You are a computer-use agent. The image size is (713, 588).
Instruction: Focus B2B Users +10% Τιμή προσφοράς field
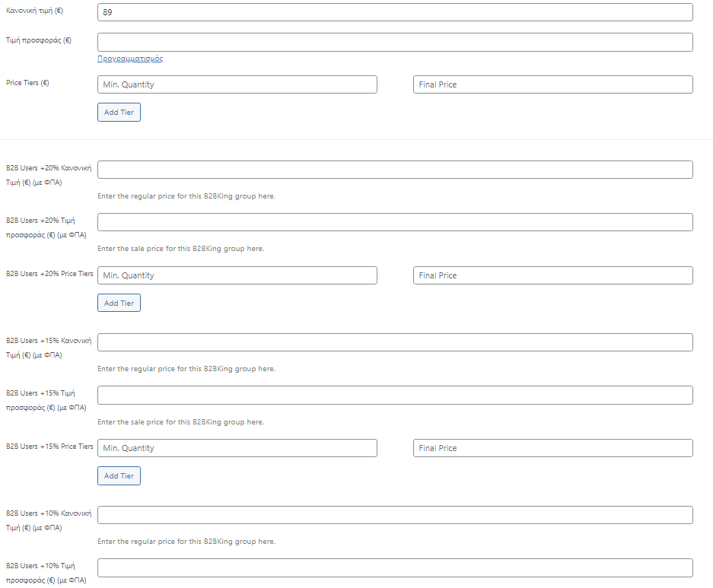[395, 568]
